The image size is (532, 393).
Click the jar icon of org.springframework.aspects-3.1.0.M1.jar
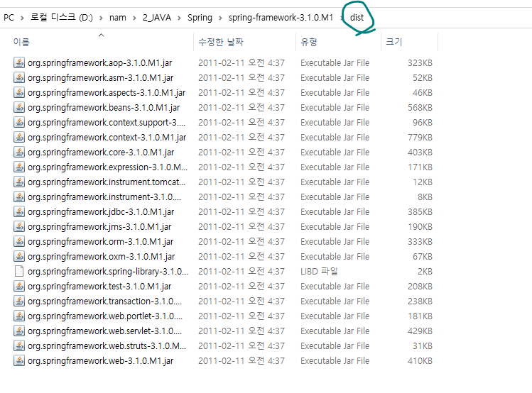coord(19,92)
